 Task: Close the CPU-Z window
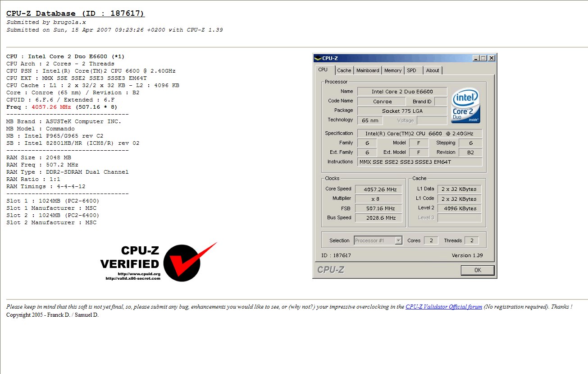pyautogui.click(x=492, y=58)
